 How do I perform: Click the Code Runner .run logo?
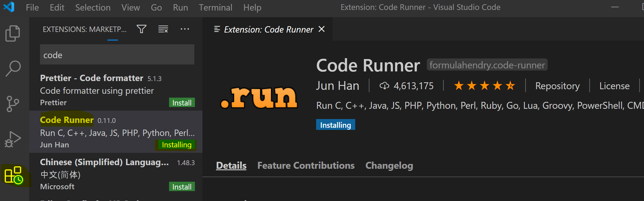259,97
